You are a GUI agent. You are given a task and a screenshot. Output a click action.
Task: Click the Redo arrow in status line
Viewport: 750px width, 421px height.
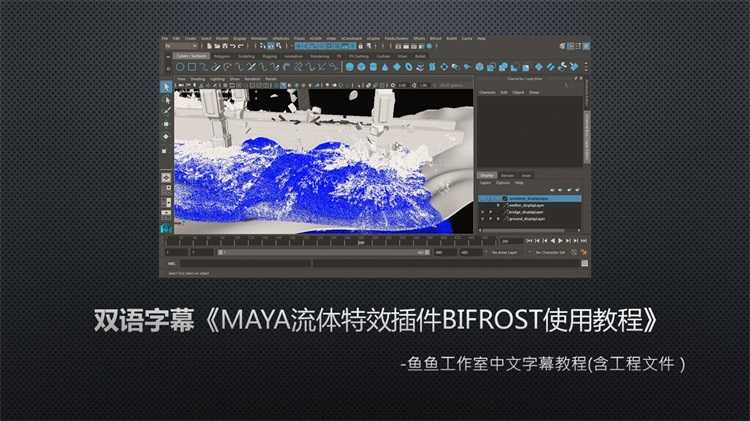pyautogui.click(x=241, y=46)
